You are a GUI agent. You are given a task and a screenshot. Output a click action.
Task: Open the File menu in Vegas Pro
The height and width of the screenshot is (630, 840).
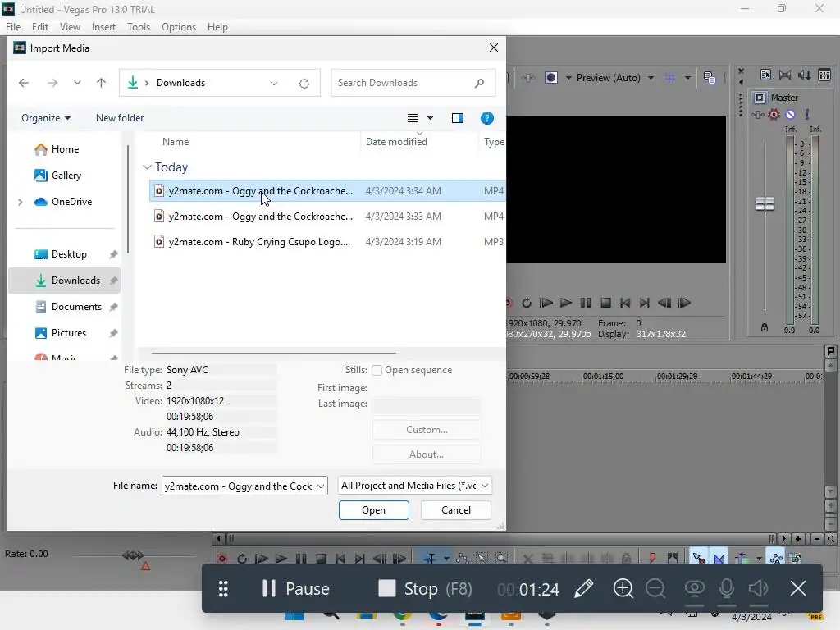pos(13,27)
